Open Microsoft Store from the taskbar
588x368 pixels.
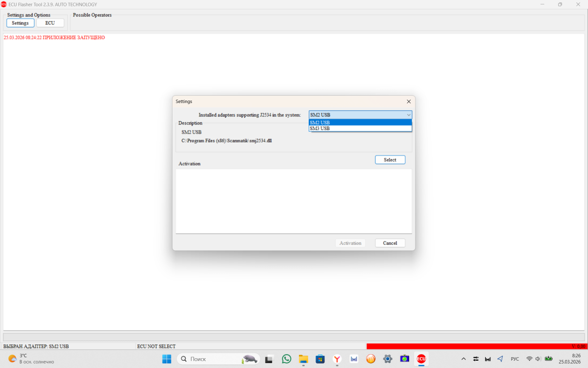pyautogui.click(x=320, y=359)
